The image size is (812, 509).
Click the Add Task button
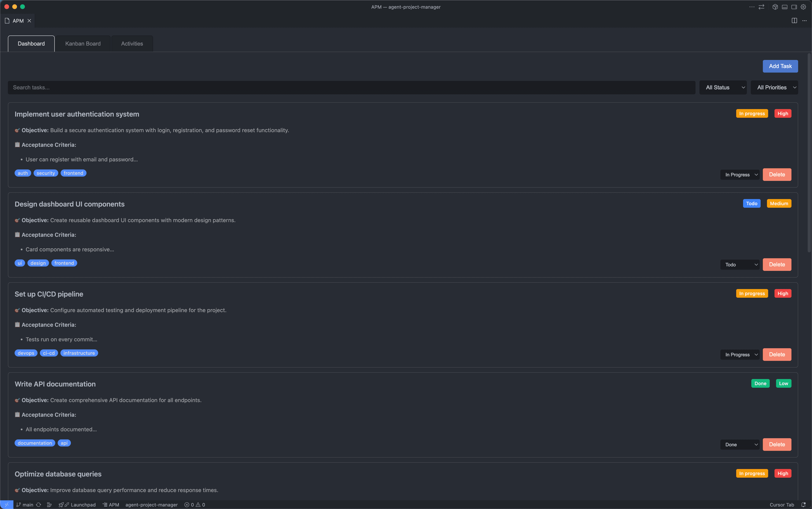[x=780, y=66]
